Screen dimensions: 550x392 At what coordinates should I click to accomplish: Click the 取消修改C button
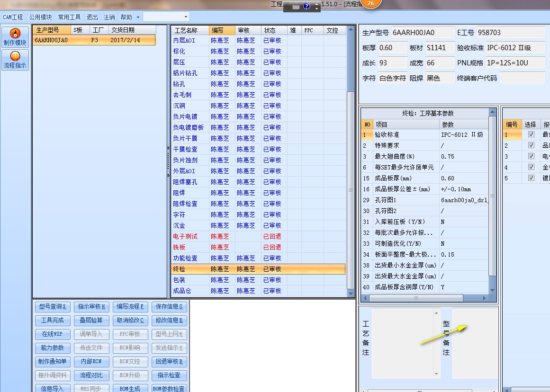click(130, 321)
